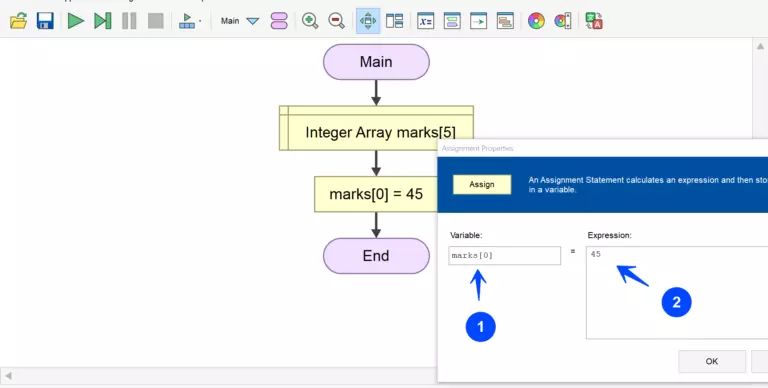
Task: Select the marks[0] = 45 assignment shape
Action: point(376,194)
